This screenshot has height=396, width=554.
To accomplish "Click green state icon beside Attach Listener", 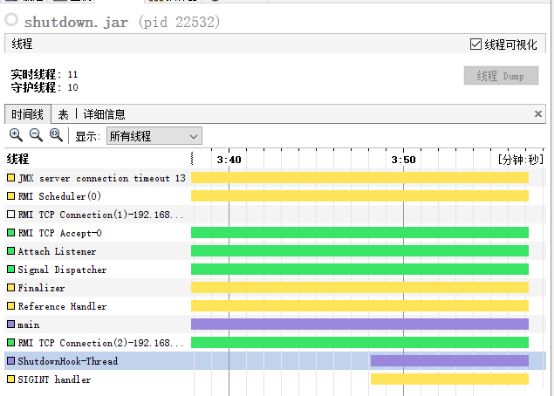I will [x=11, y=250].
